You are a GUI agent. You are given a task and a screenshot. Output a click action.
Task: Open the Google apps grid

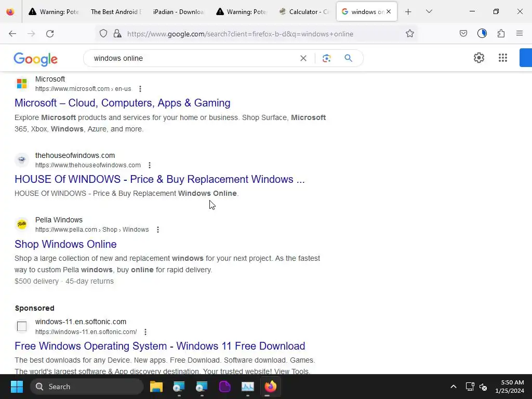[x=503, y=58]
